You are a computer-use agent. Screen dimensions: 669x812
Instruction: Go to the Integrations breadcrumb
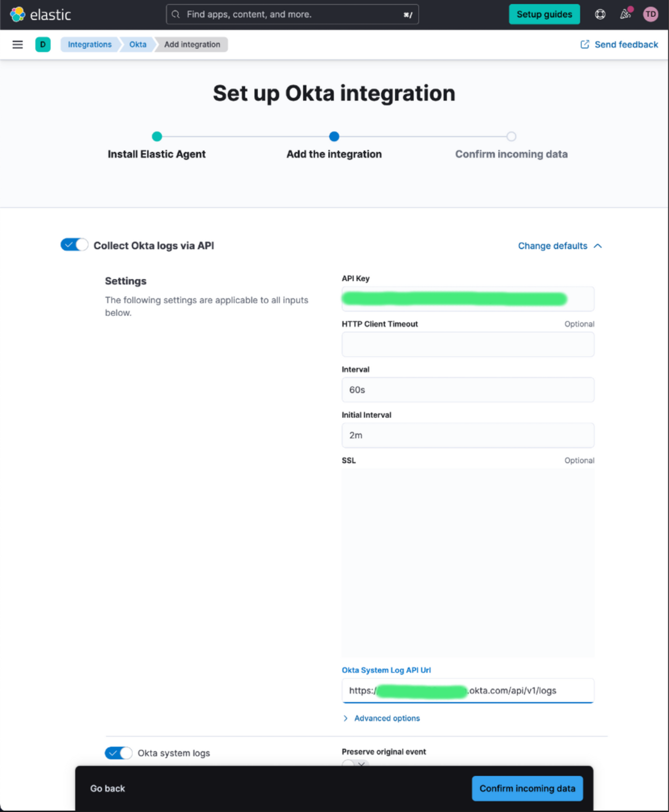90,45
